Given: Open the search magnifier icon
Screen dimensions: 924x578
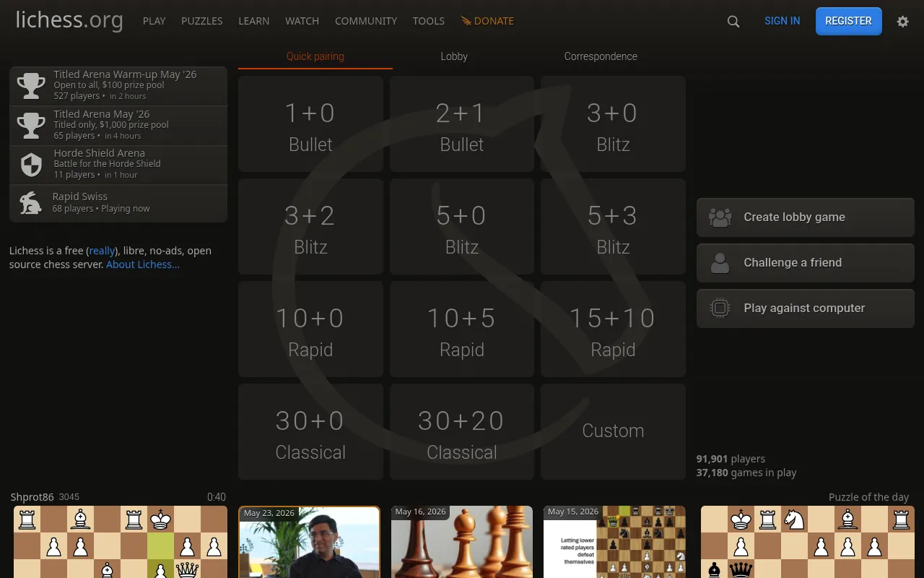Looking at the screenshot, I should (x=733, y=22).
